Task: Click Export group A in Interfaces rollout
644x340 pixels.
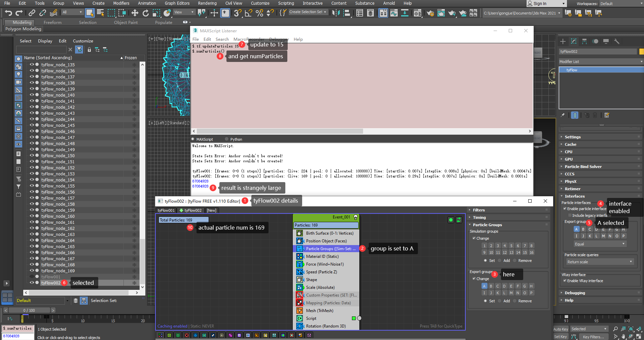Action: coord(576,229)
